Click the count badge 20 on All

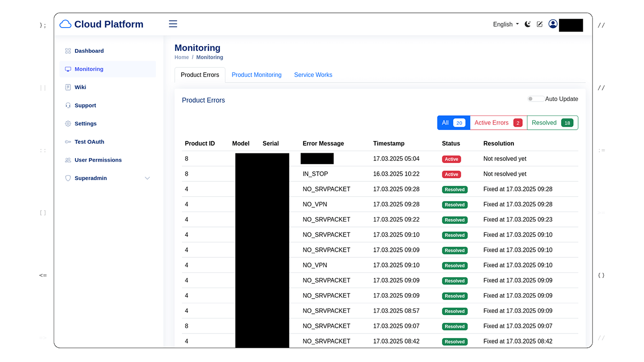point(459,123)
